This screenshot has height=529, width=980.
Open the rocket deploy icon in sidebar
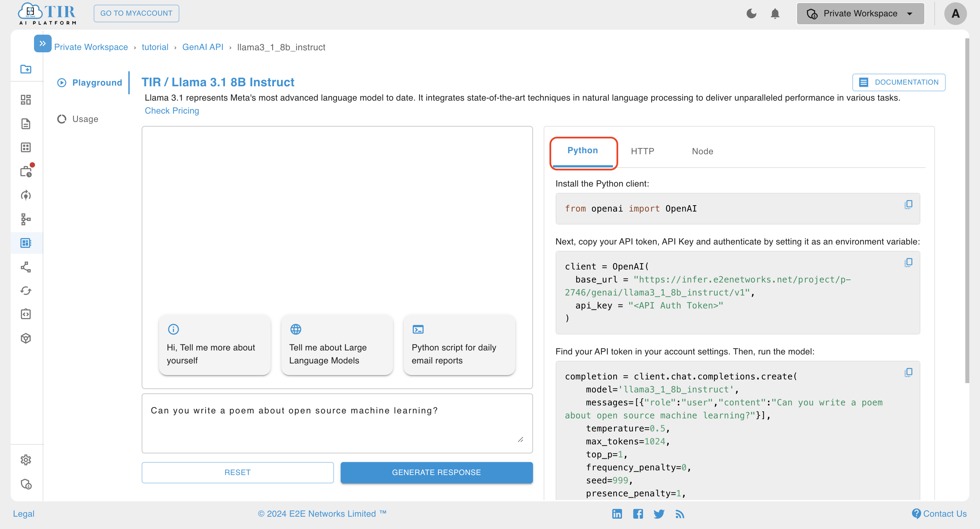pos(26,195)
